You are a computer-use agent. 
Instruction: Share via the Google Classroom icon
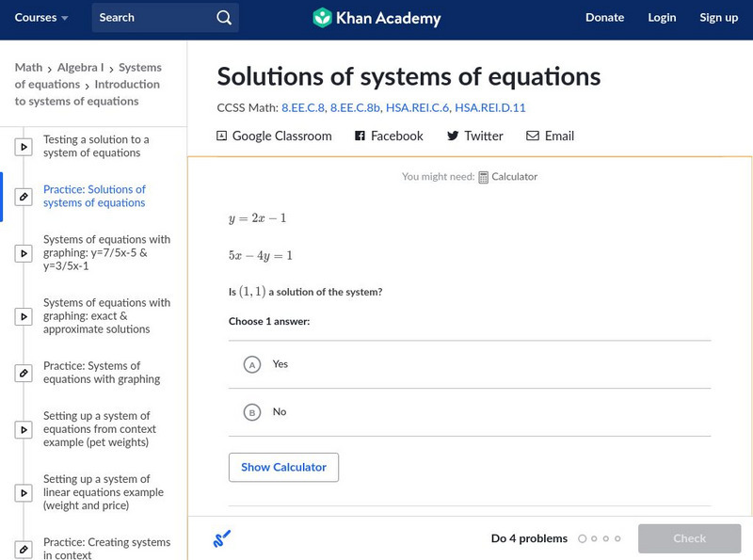point(222,136)
